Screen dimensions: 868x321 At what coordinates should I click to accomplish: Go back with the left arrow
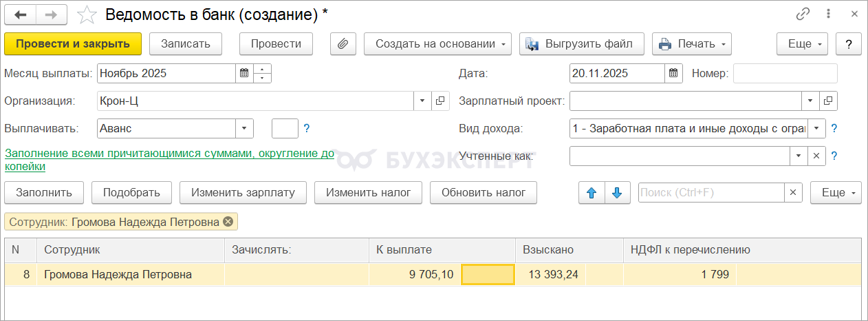click(x=21, y=14)
